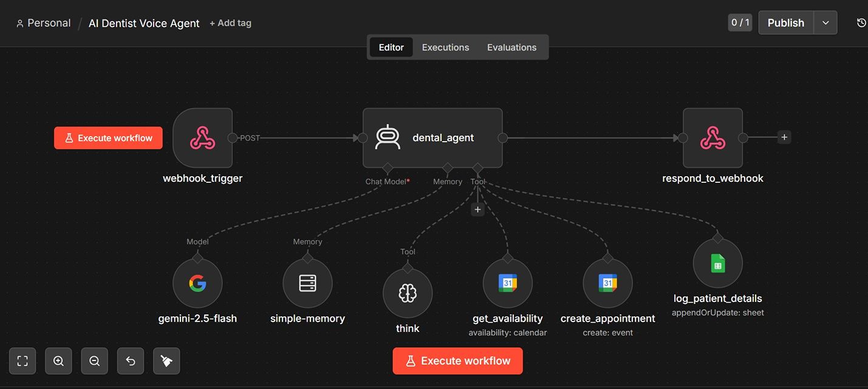This screenshot has width=868, height=389.
Task: Open the think brain tool node
Action: (408, 294)
